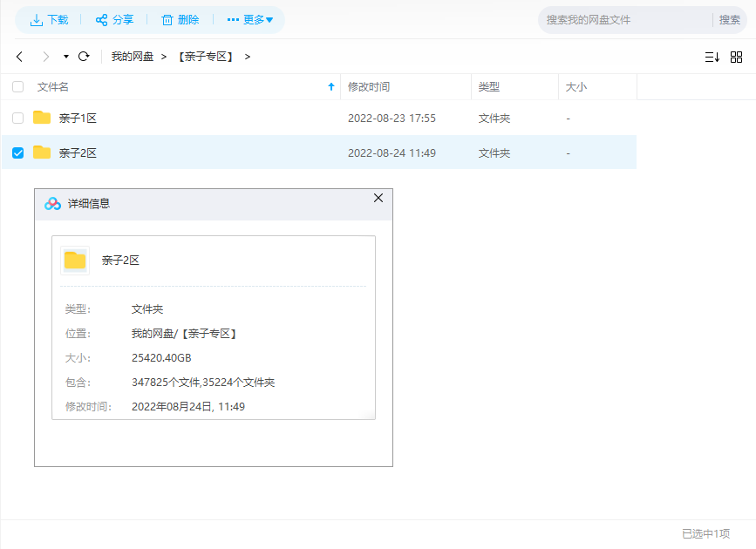This screenshot has height=549, width=756.
Task: Click the Share (分享) toolbar button
Action: click(114, 19)
